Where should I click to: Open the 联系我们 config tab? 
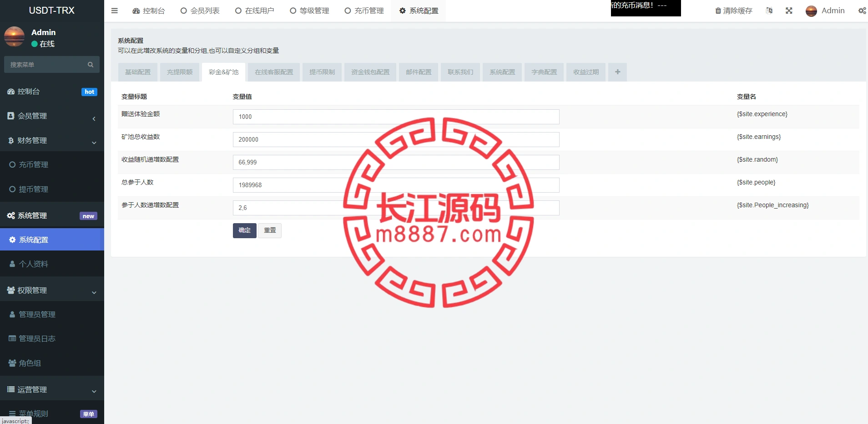(x=460, y=72)
